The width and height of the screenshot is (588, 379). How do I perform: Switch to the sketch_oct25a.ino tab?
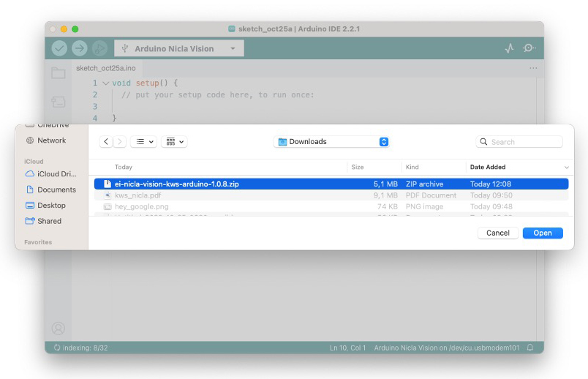(x=105, y=68)
